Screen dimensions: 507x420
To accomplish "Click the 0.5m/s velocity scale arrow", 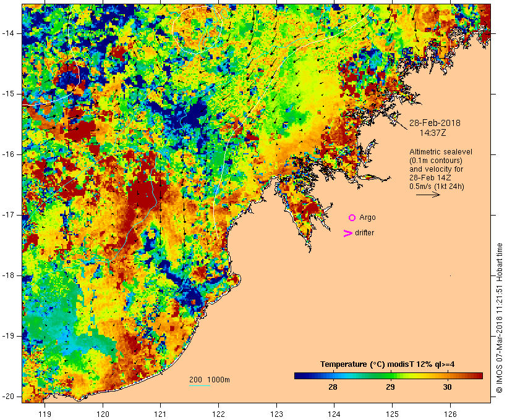I will (428, 195).
